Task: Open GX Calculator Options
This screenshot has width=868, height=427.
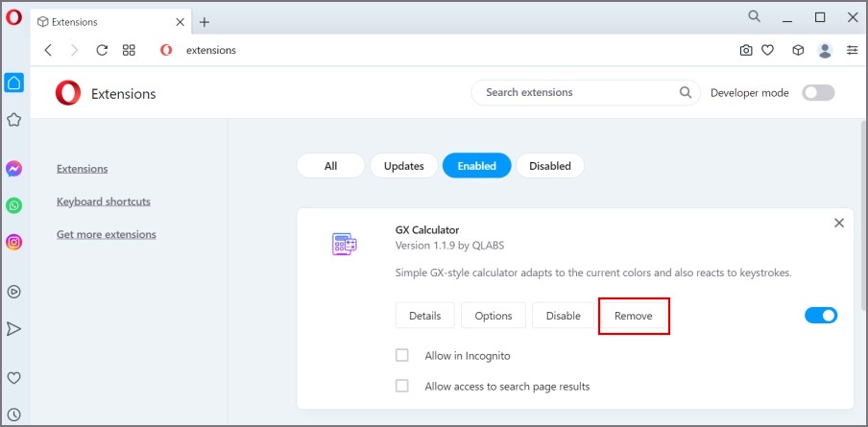Action: click(494, 316)
